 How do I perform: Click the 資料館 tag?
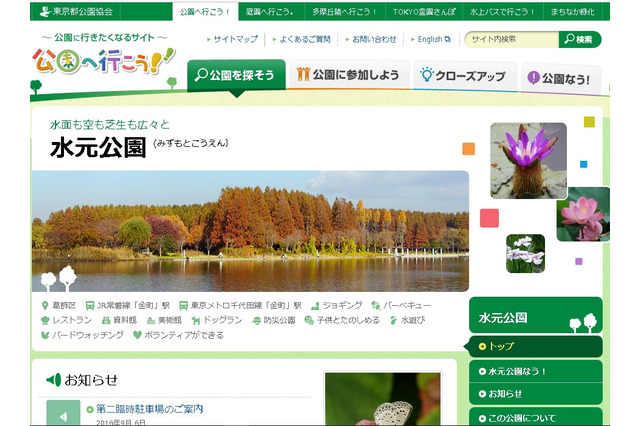[119, 320]
